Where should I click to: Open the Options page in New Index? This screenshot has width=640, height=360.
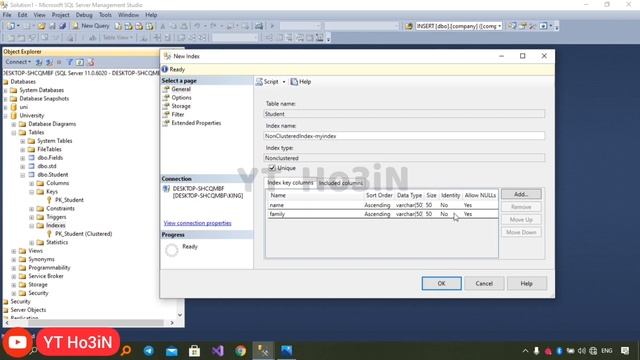click(x=181, y=98)
